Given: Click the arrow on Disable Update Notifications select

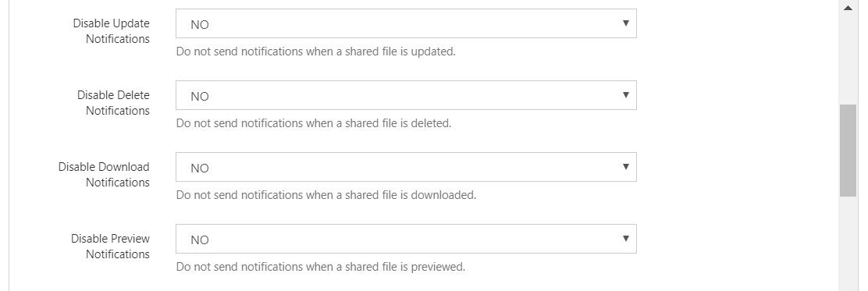Looking at the screenshot, I should pos(625,23).
